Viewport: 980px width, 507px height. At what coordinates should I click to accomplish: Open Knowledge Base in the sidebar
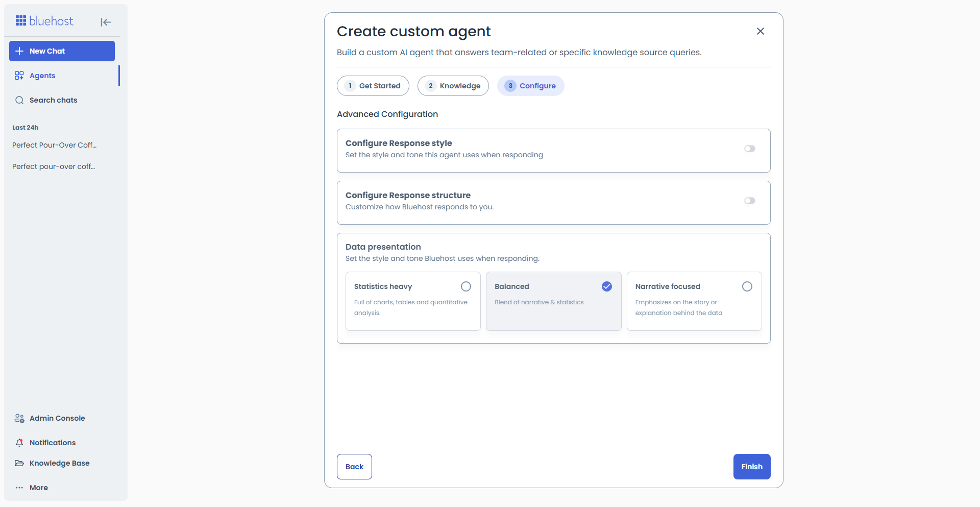point(60,463)
